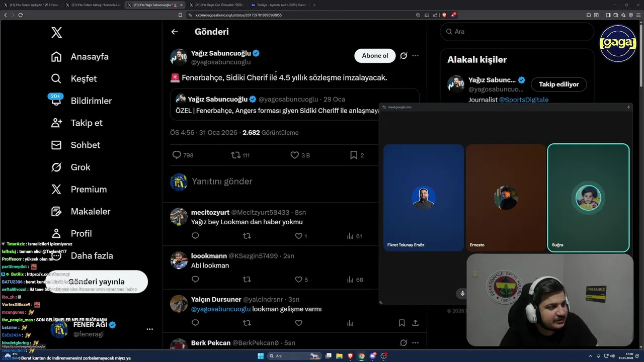644x362 pixels.
Task: Select Buğra tile in Meet window
Action: coord(588,198)
